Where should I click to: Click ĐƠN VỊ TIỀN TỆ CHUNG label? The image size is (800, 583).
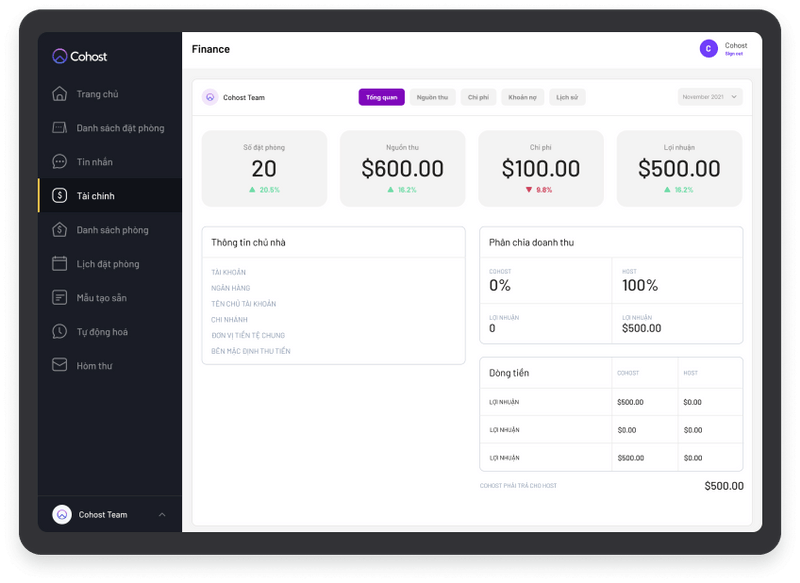click(x=248, y=336)
